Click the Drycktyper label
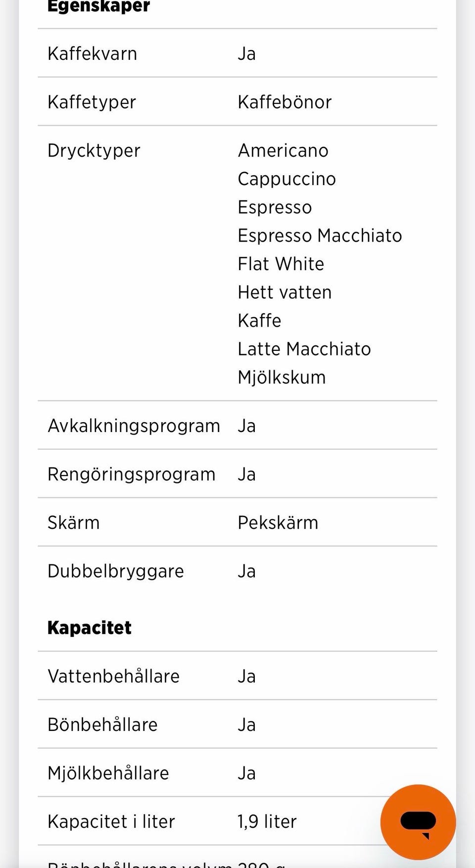This screenshot has width=475, height=868. click(x=94, y=150)
